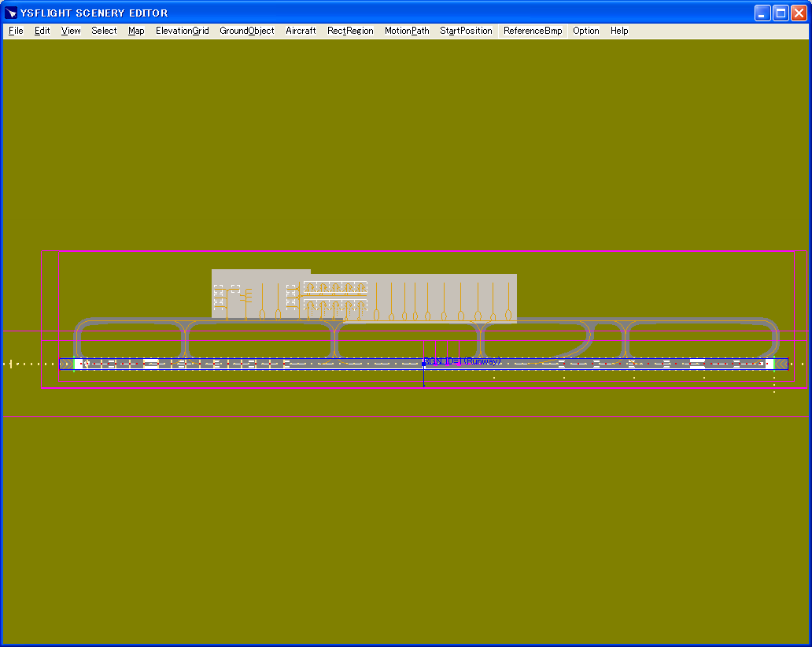Open the Option menu
The image size is (812, 647).
click(x=585, y=31)
